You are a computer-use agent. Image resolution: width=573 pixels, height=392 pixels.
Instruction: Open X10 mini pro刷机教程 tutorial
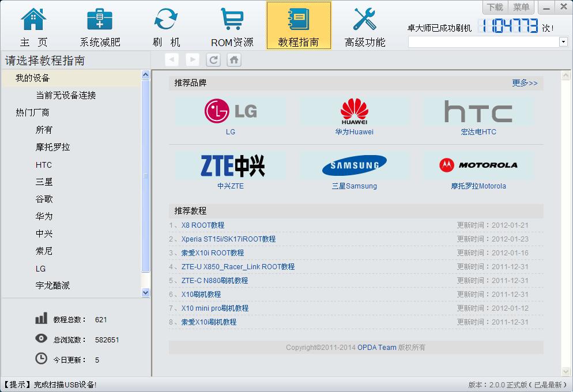tap(215, 308)
